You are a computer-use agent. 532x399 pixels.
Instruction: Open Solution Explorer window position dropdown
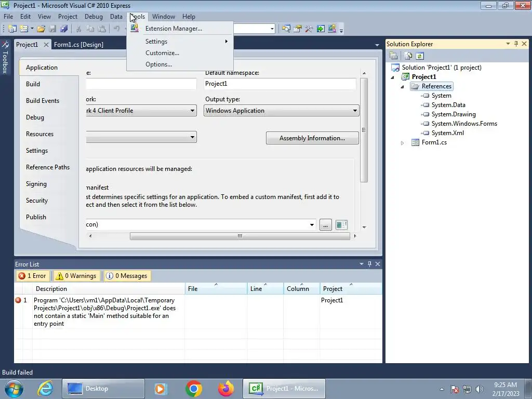click(508, 44)
